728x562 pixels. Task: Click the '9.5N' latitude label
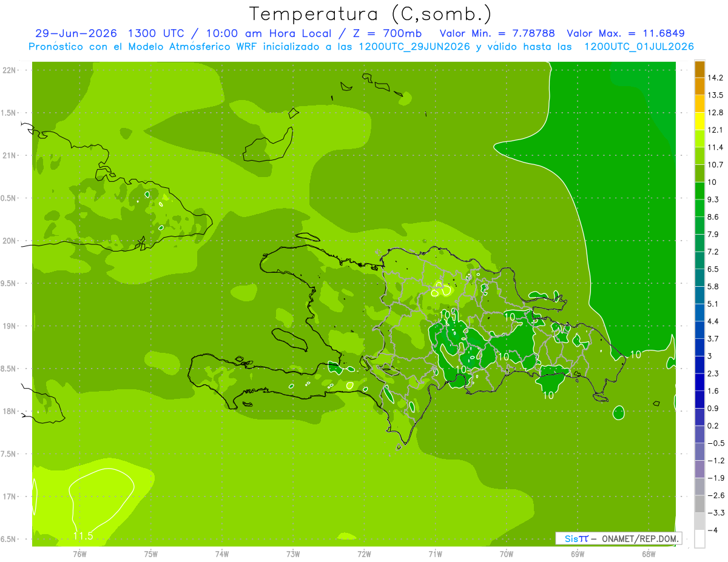(x=9, y=283)
